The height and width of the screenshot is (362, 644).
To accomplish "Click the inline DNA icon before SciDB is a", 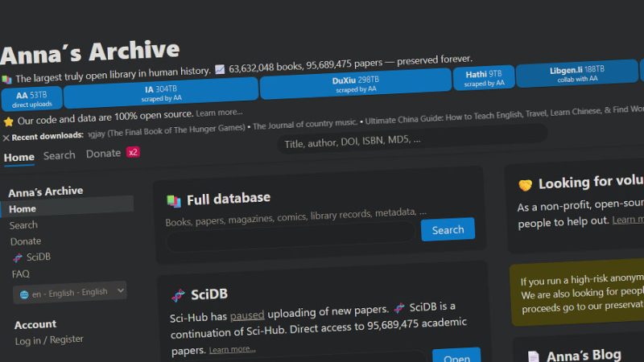I will pyautogui.click(x=398, y=308).
